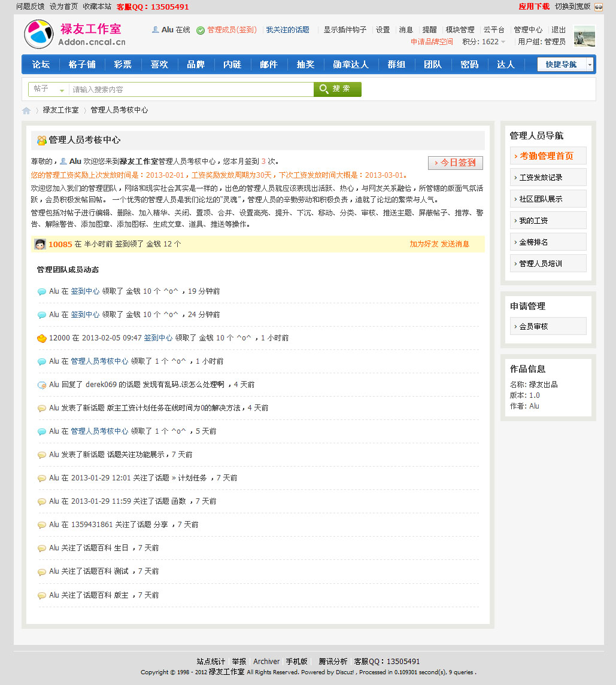Open the 品牌 navigation tab
The image size is (616, 685).
click(x=195, y=64)
